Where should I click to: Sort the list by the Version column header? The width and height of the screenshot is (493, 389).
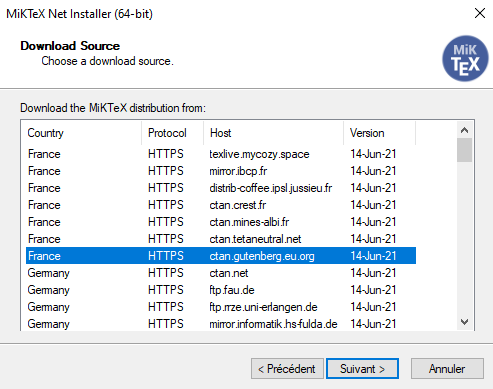(x=379, y=133)
